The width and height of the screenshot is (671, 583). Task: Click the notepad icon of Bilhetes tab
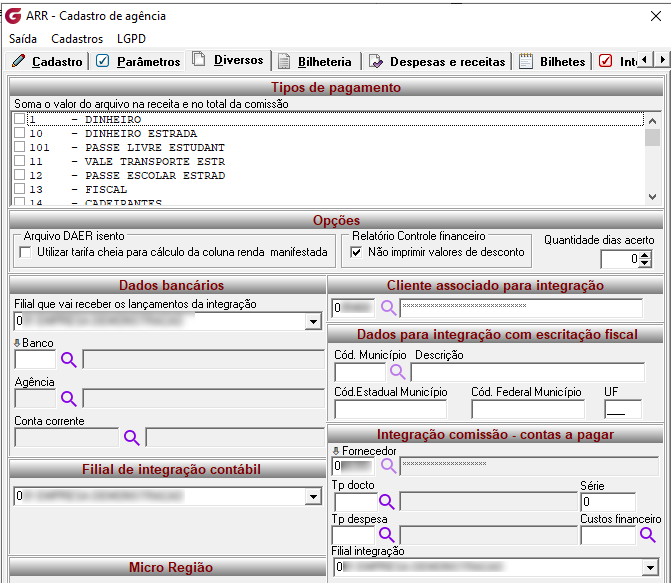pos(526,61)
